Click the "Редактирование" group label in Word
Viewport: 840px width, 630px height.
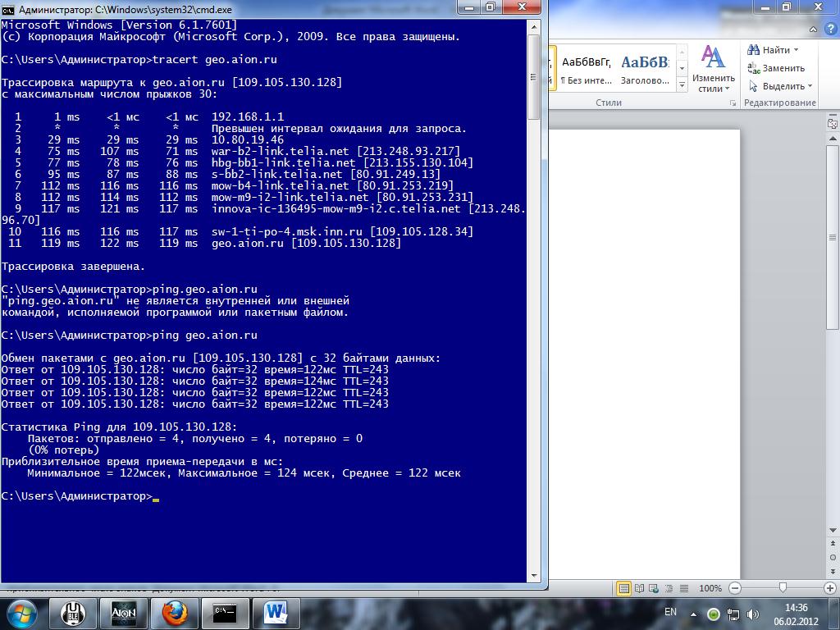tap(780, 103)
